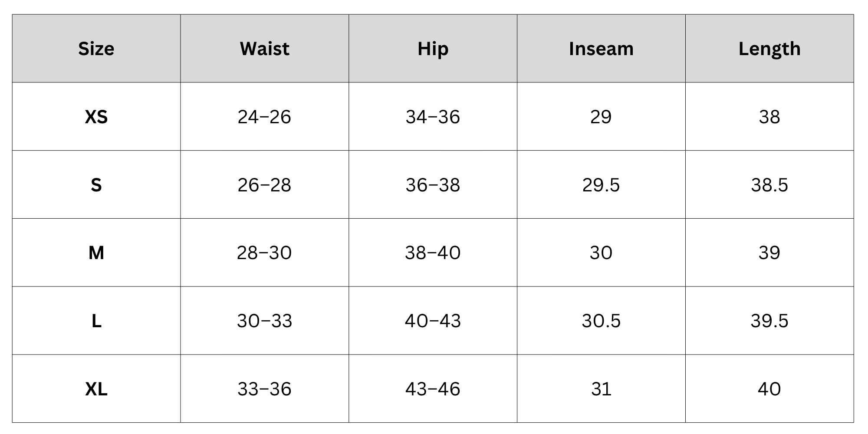Click the 43–46 hip cell
Viewport: 868px width, 434px height.
point(433,389)
